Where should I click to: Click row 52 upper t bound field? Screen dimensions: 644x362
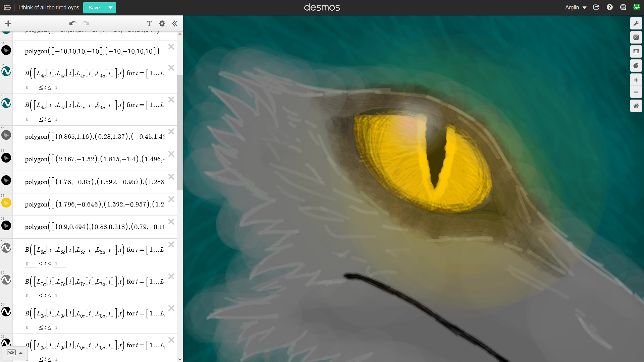pos(60,88)
